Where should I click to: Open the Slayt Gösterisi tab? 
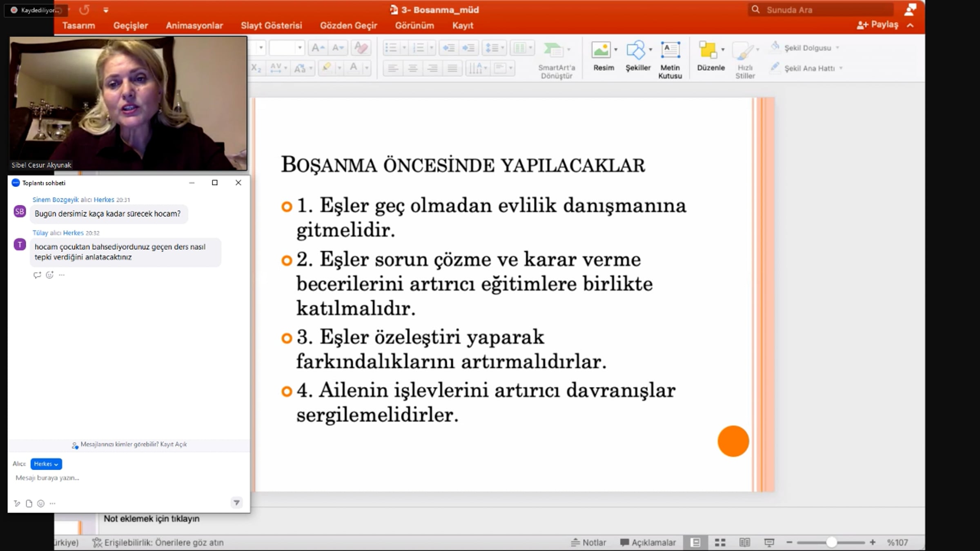click(x=271, y=25)
